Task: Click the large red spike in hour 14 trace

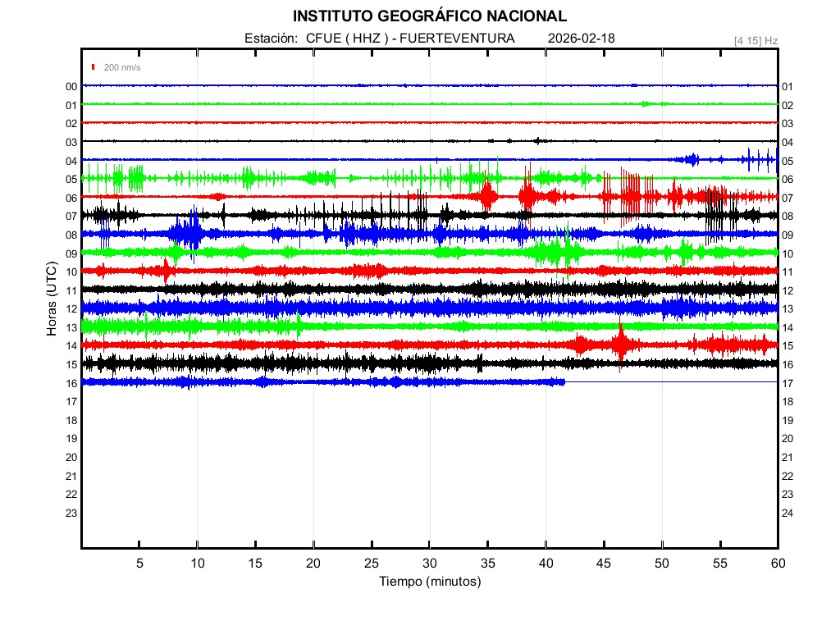Action: (x=621, y=344)
